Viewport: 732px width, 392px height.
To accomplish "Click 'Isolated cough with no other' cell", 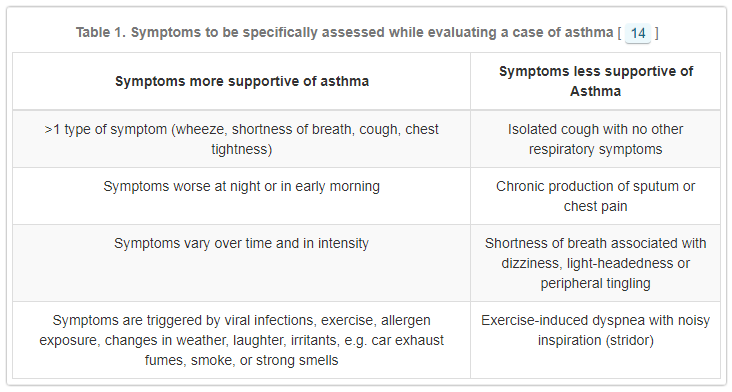I will pyautogui.click(x=595, y=139).
